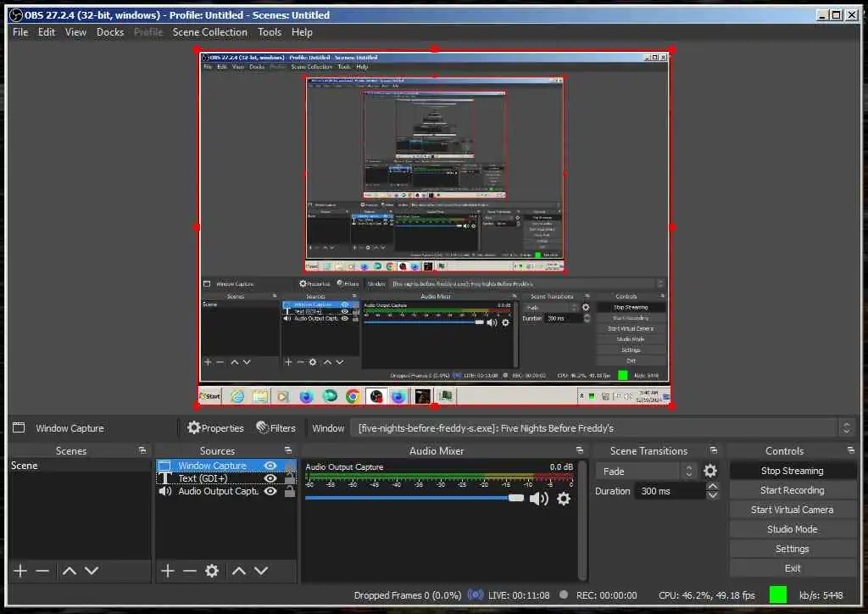
Task: Move the scene down using the Scenes down arrow
Action: (92, 571)
